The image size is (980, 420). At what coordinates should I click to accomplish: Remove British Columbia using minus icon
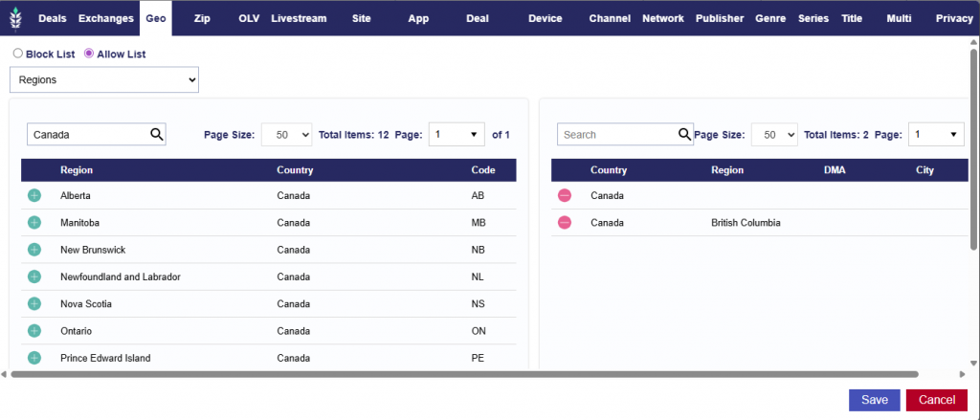(x=565, y=223)
